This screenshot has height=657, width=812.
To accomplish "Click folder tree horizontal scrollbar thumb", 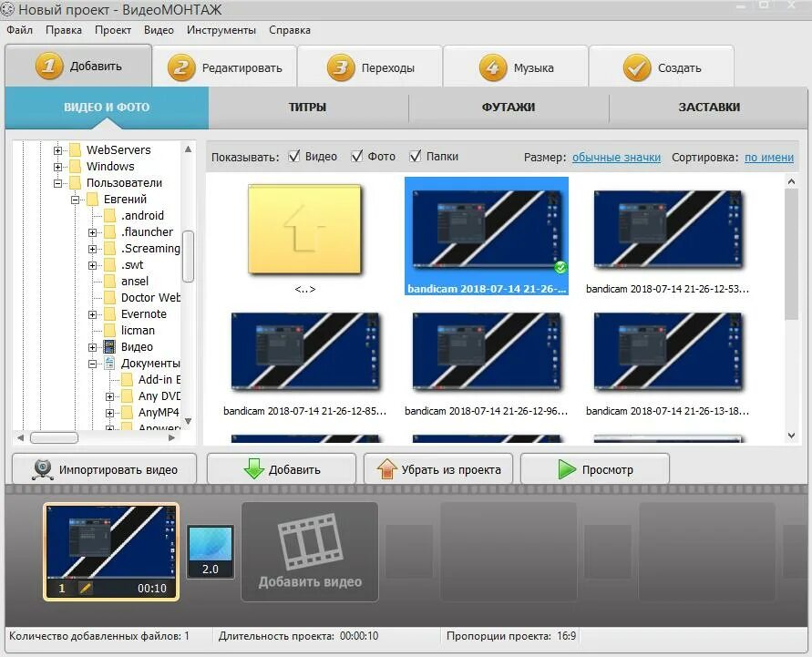I will pos(54,438).
